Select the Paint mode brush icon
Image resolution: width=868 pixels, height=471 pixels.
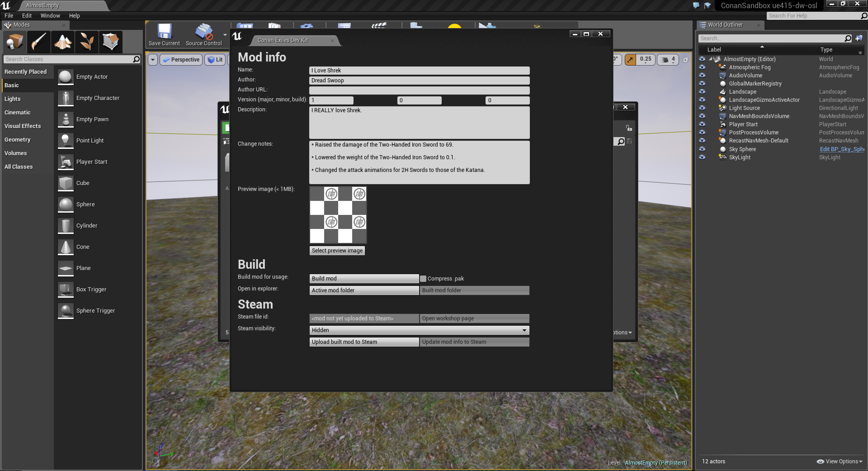click(39, 42)
